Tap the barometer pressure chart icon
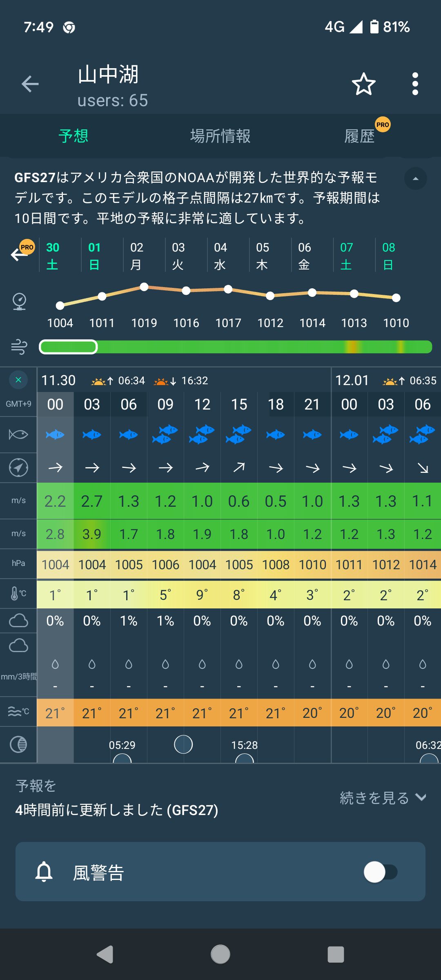 pyautogui.click(x=19, y=302)
